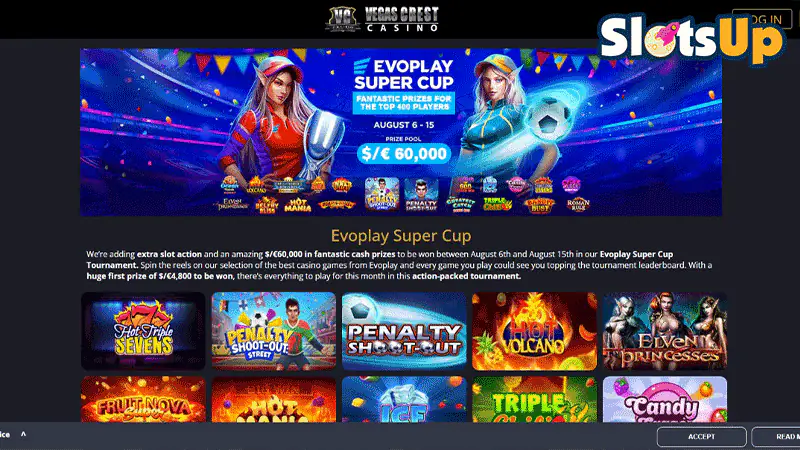The height and width of the screenshot is (450, 800).
Task: Click the Hot Mania icon in banner
Action: pyautogui.click(x=298, y=205)
